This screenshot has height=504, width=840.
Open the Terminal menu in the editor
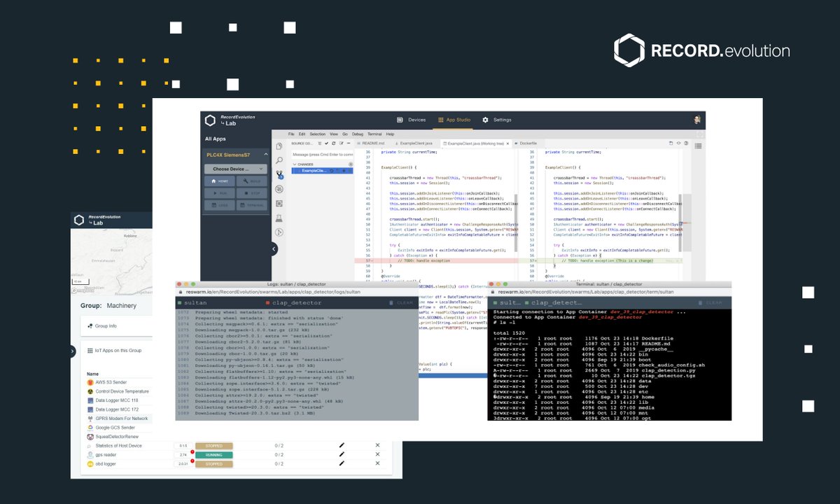(374, 134)
